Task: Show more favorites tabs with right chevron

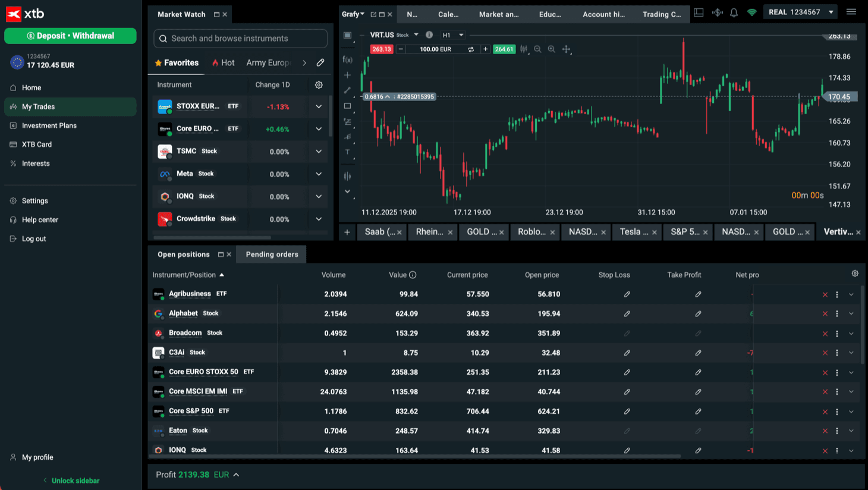Action: click(x=304, y=62)
